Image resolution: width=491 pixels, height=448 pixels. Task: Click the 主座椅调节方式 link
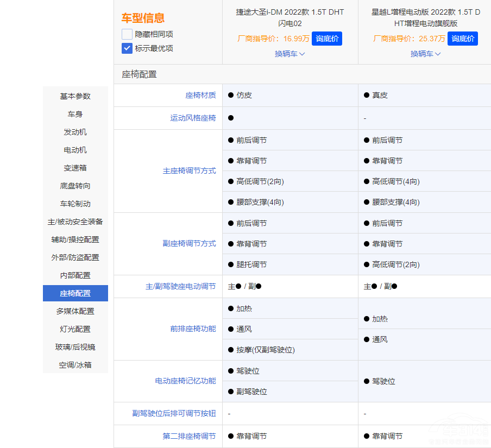pyautogui.click(x=189, y=171)
